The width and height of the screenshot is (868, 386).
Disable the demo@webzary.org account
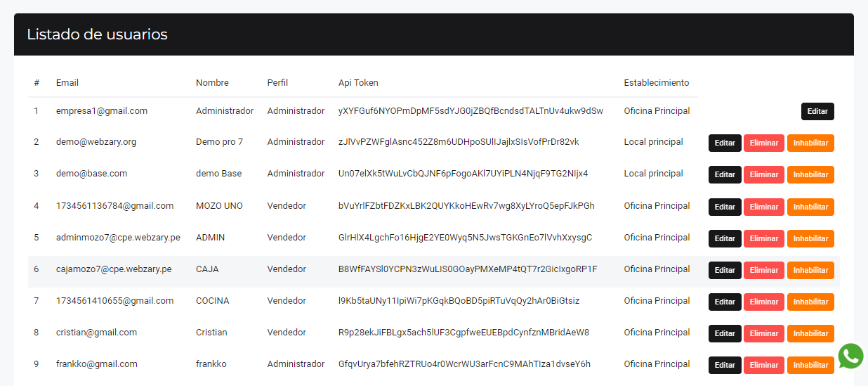pyautogui.click(x=810, y=143)
